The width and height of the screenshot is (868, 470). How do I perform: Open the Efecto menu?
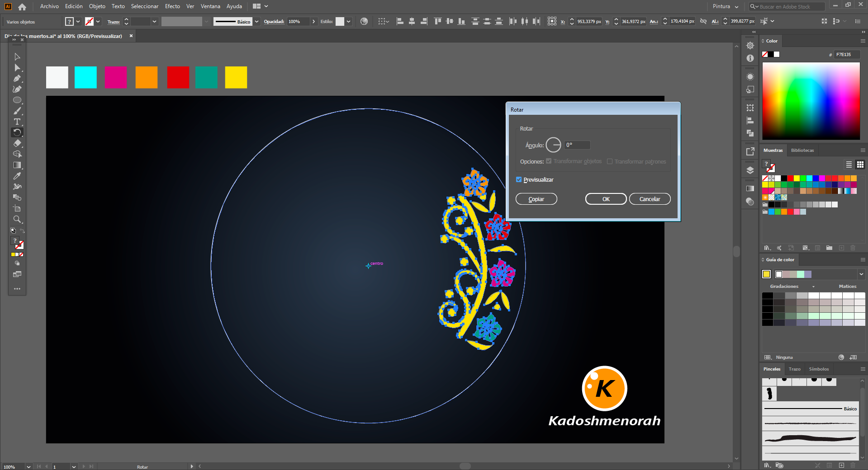(x=172, y=6)
